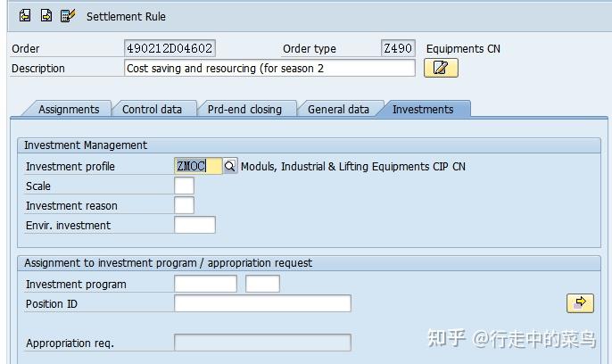Open search help for Investment profile
The image size is (612, 364).
pyautogui.click(x=230, y=166)
